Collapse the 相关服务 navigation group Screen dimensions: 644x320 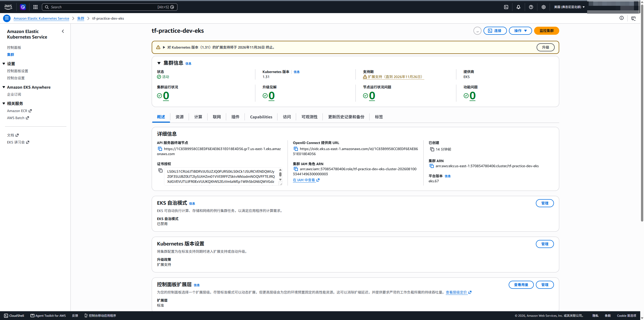tap(4, 103)
